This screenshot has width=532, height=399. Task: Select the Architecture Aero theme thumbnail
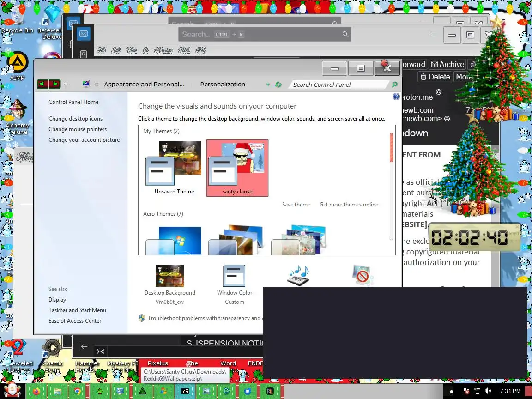click(x=236, y=240)
